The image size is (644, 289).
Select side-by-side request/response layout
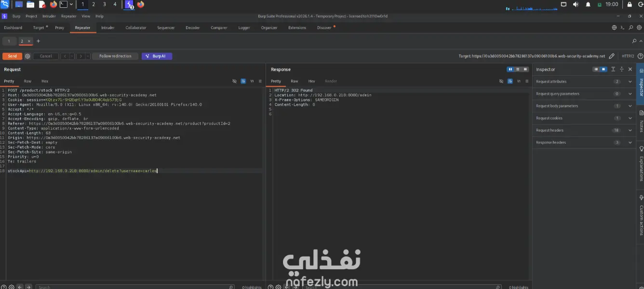[510, 69]
